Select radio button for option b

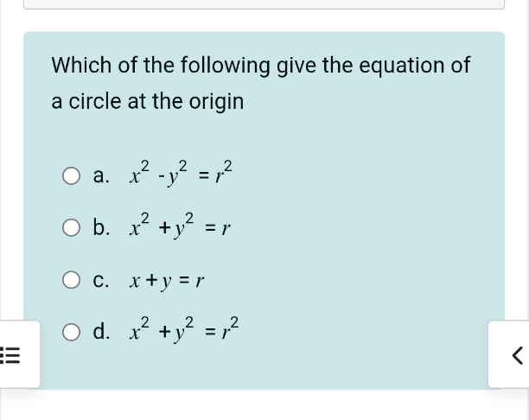tap(73, 228)
